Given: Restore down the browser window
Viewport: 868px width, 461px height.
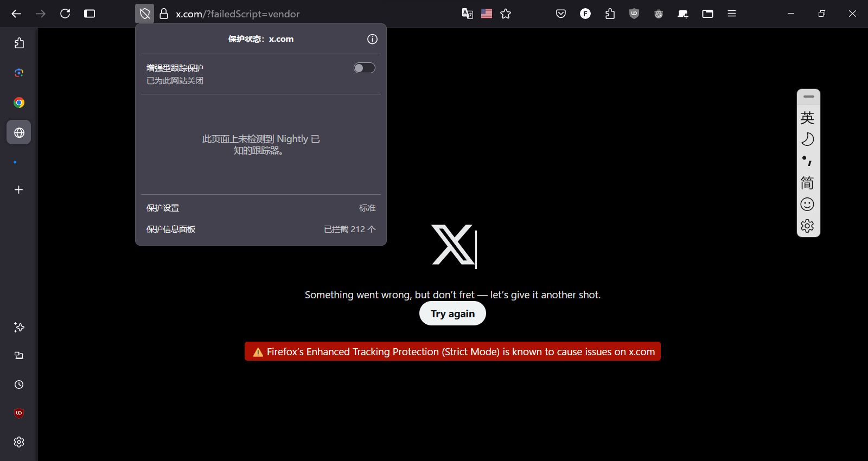Looking at the screenshot, I should (822, 14).
